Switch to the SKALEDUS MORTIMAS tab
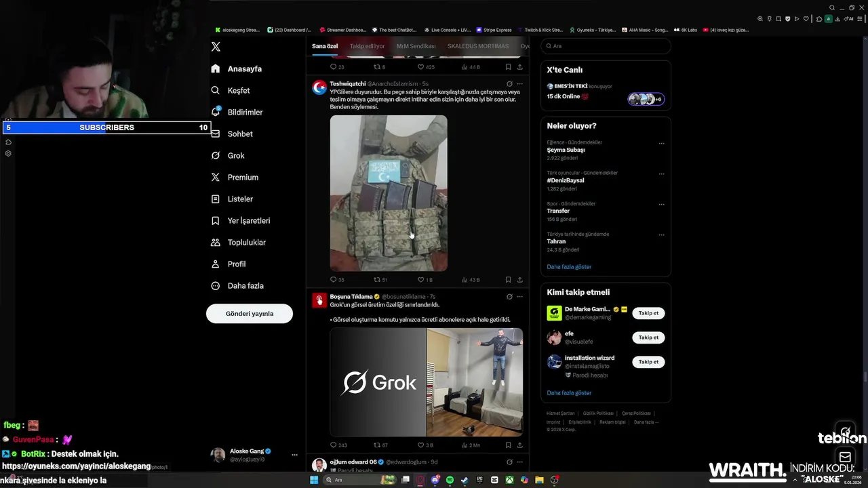Viewport: 868px width, 488px height. (x=478, y=46)
